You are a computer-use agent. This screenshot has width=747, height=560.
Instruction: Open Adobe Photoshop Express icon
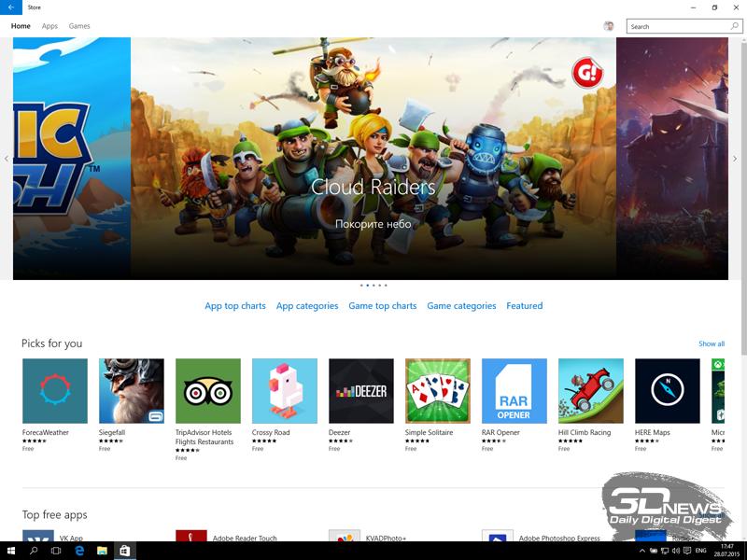(498, 535)
